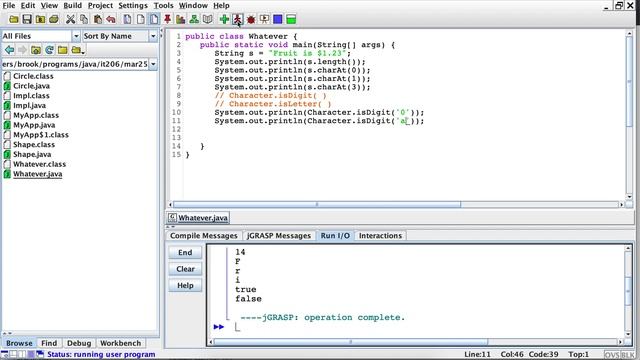The width and height of the screenshot is (640, 360).
Task: Click the Save floppy disk icon
Action: 27,19
